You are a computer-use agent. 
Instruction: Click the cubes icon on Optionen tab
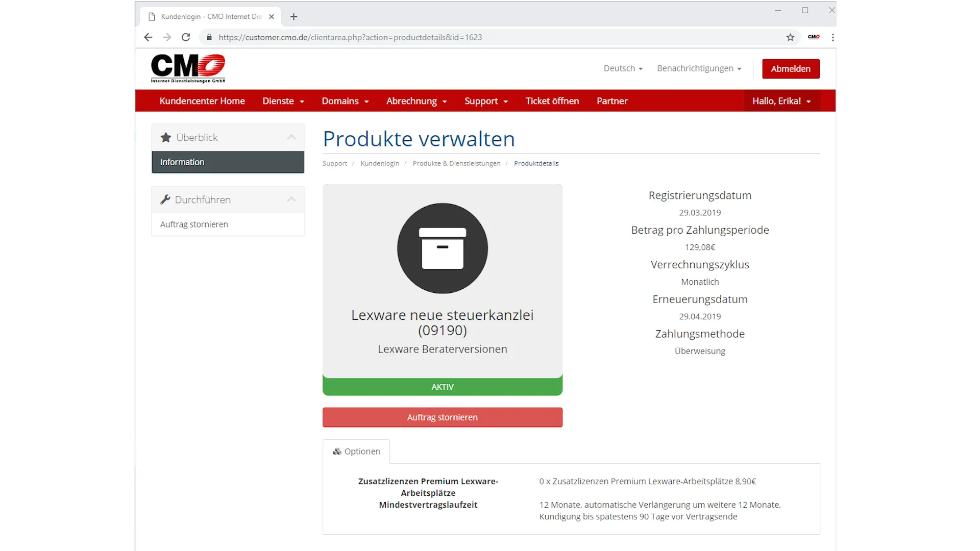(x=337, y=452)
